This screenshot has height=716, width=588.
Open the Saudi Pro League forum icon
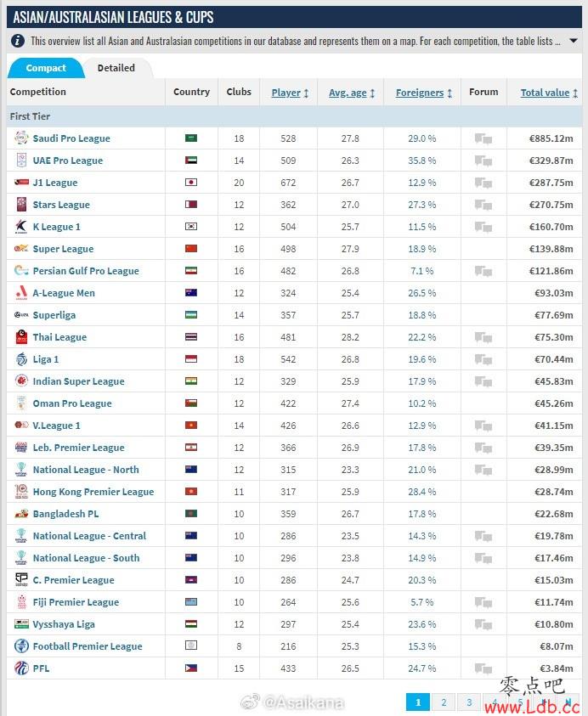483,138
